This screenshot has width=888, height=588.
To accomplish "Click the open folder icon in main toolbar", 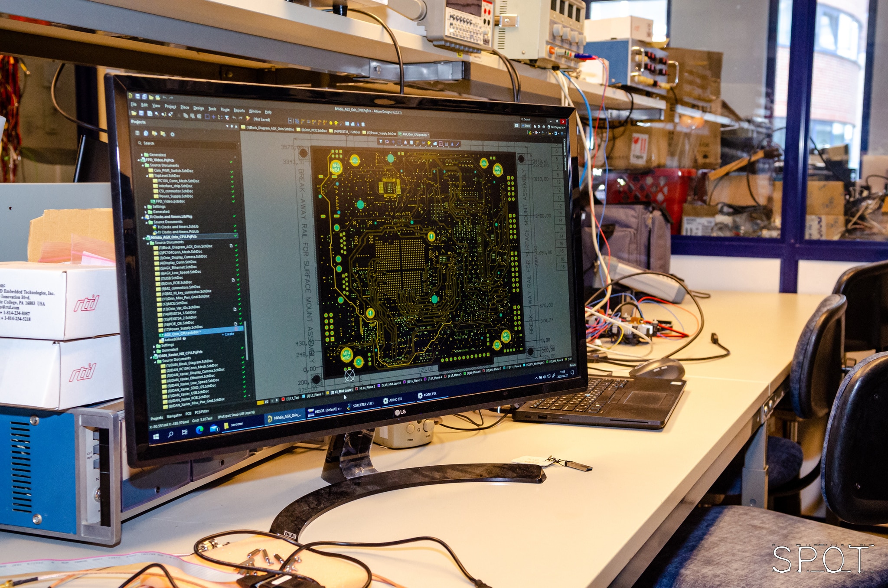I will pos(134,113).
